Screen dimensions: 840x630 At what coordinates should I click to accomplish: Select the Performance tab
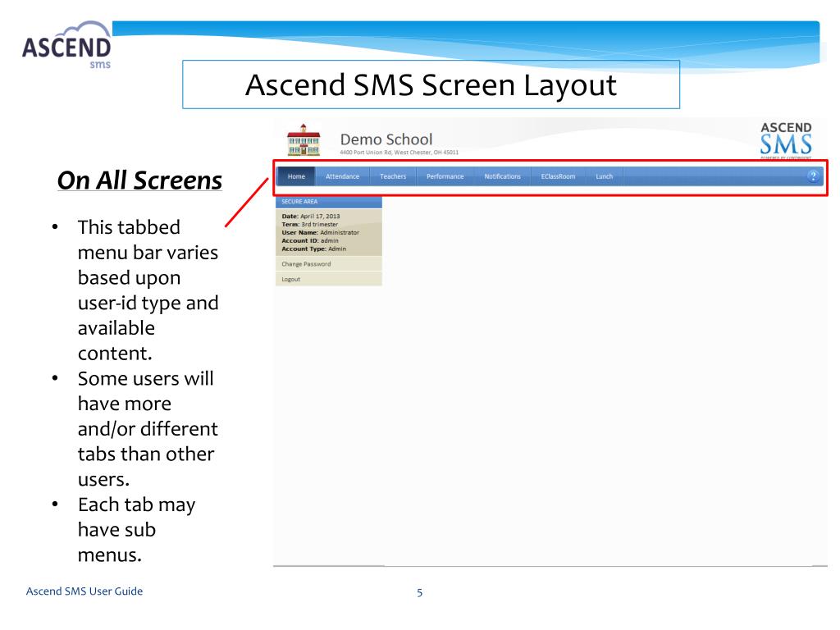tap(445, 176)
